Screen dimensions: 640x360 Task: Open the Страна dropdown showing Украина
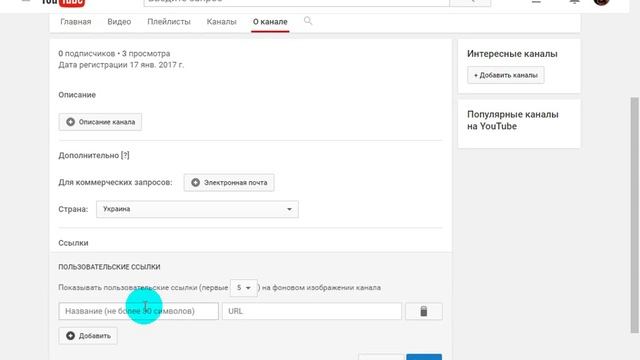(197, 209)
